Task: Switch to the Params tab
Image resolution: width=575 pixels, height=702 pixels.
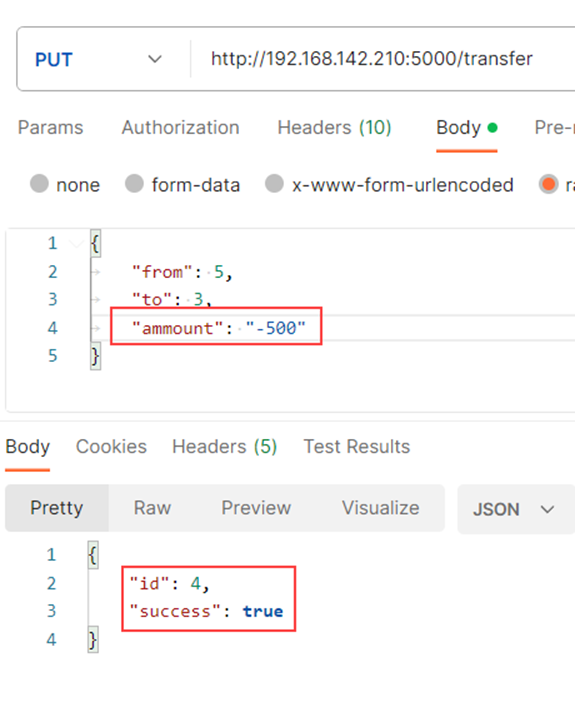Action: (x=51, y=128)
